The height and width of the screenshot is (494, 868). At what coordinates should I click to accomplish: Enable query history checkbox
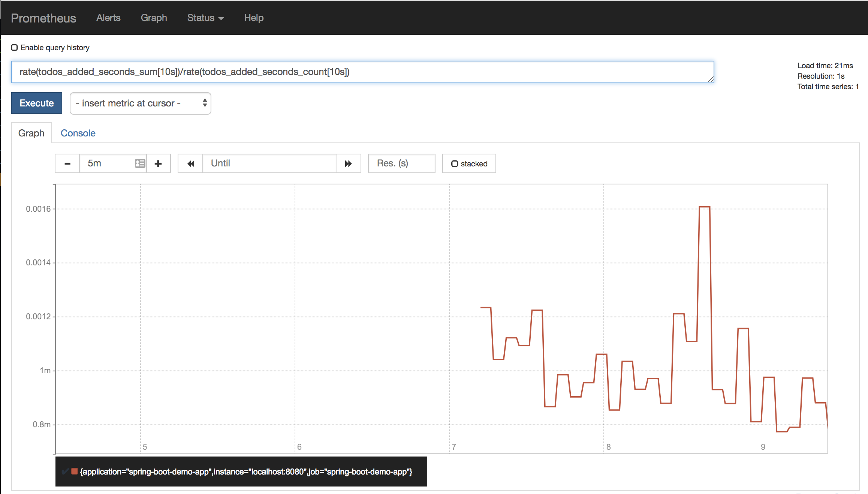click(x=13, y=48)
